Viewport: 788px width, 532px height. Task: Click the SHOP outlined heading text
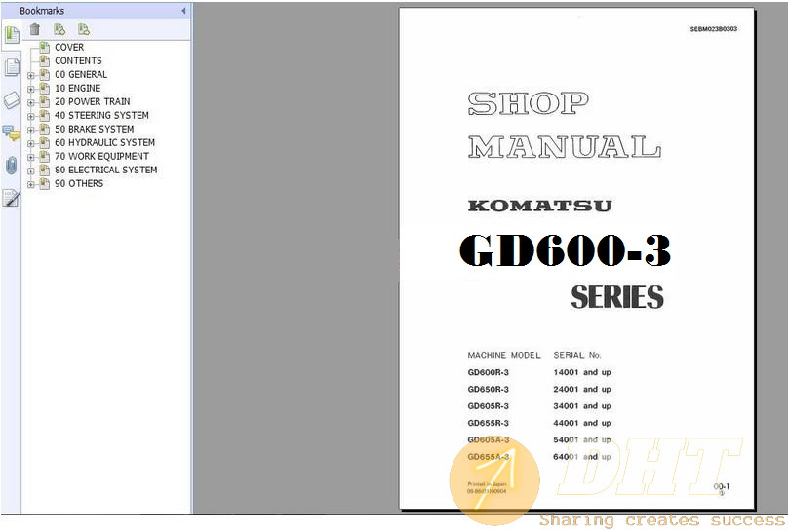529,104
